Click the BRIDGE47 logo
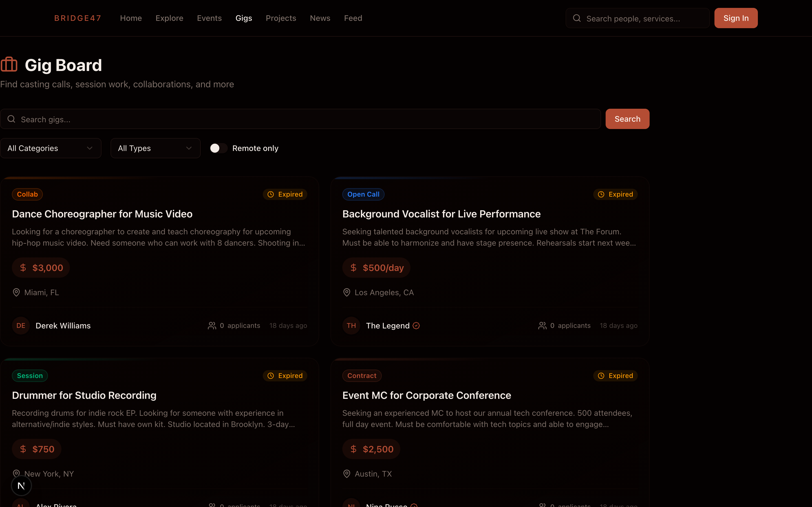 pos(78,18)
